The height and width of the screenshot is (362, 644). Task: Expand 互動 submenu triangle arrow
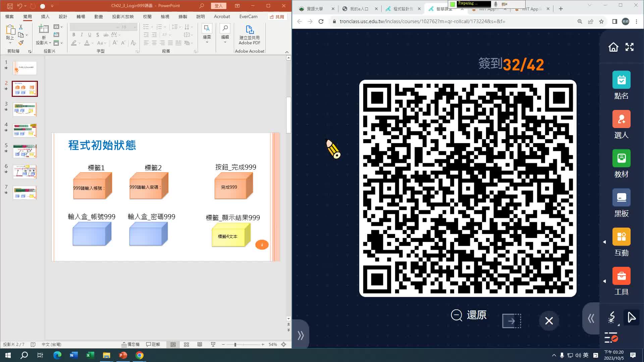click(604, 242)
